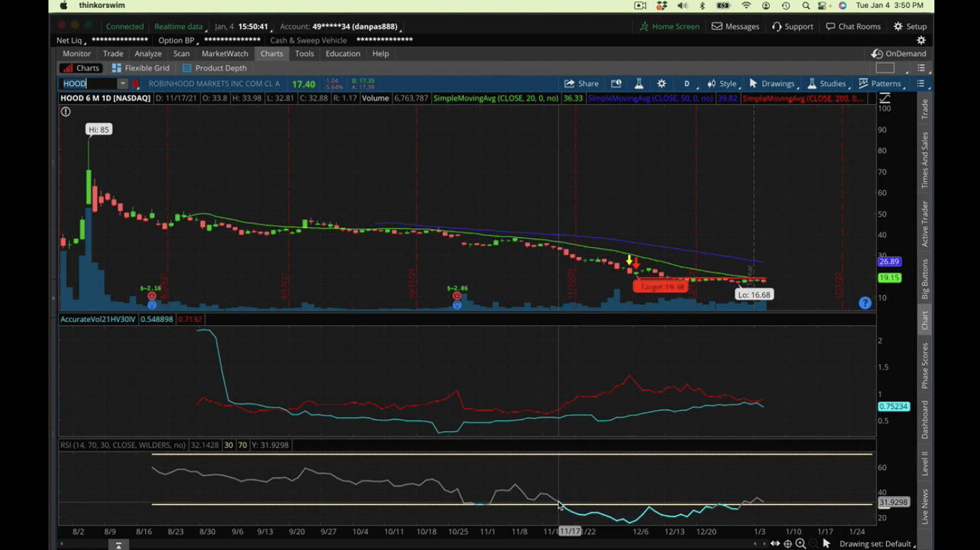
Task: Click the horizontal expand arrows icon
Action: (775, 544)
